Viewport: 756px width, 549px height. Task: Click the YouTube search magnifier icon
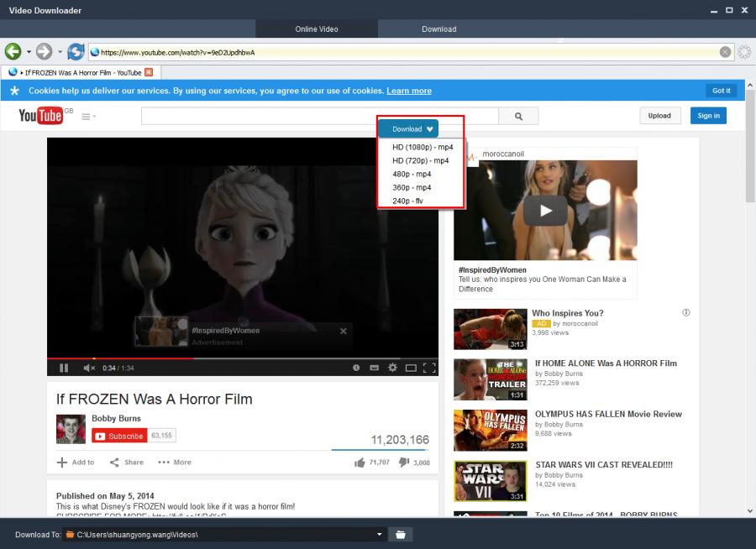click(x=518, y=116)
